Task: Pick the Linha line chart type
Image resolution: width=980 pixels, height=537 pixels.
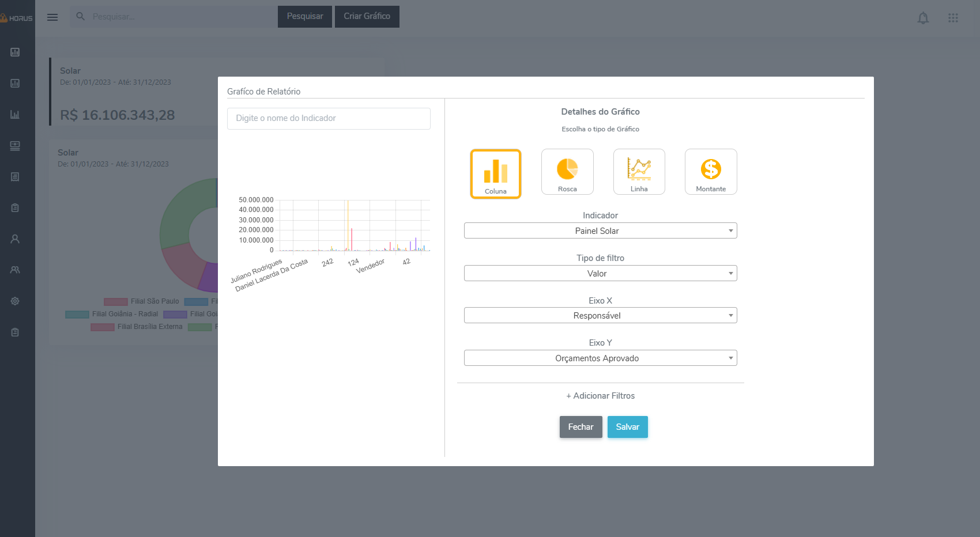Action: coord(639,172)
